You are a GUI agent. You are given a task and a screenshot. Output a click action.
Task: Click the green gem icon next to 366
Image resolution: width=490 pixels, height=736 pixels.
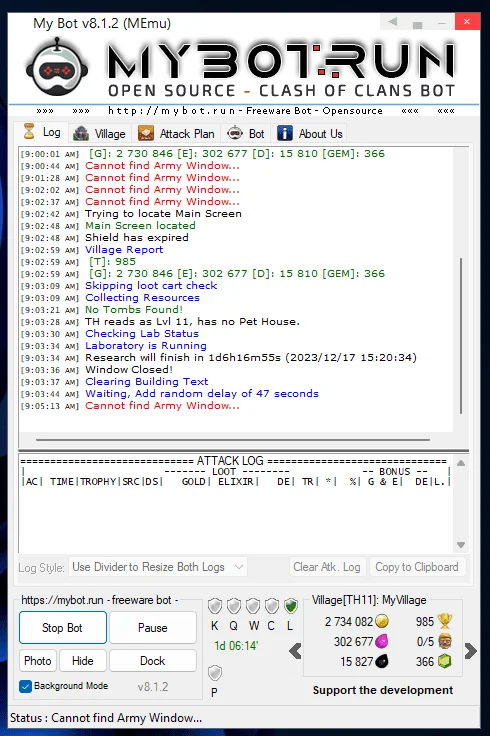point(444,661)
